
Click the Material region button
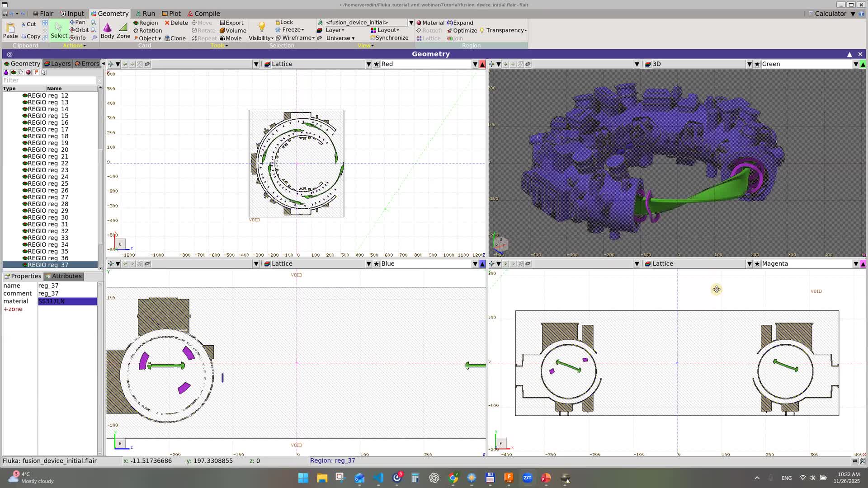[x=430, y=23]
